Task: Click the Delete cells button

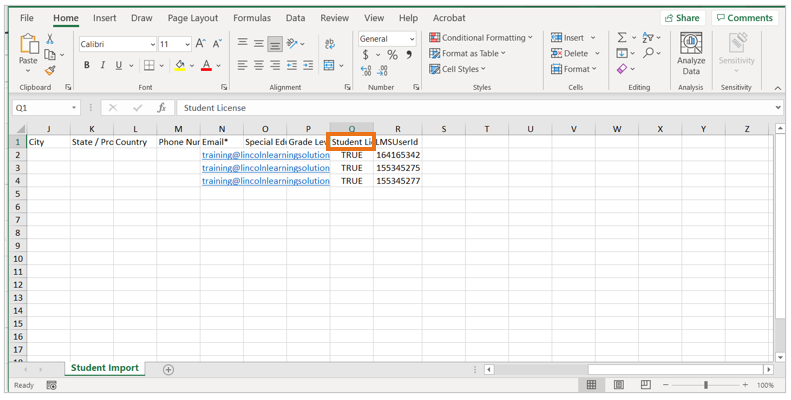Action: (570, 53)
